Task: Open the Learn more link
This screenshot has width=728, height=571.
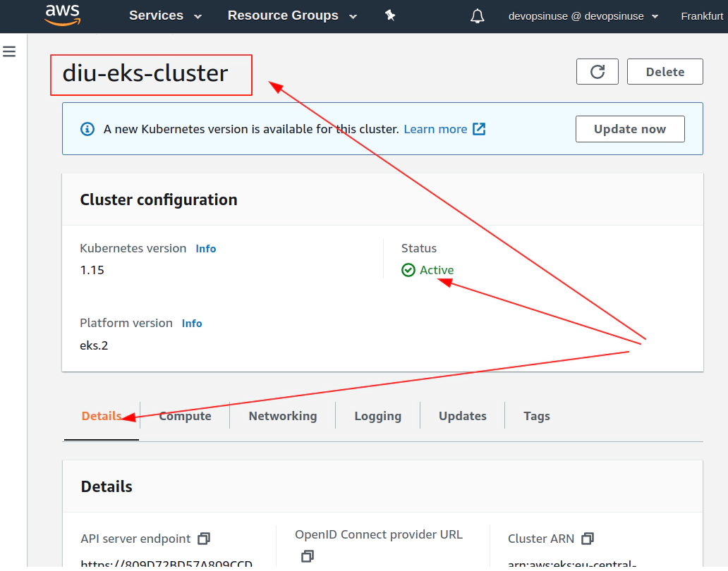Action: (x=435, y=129)
